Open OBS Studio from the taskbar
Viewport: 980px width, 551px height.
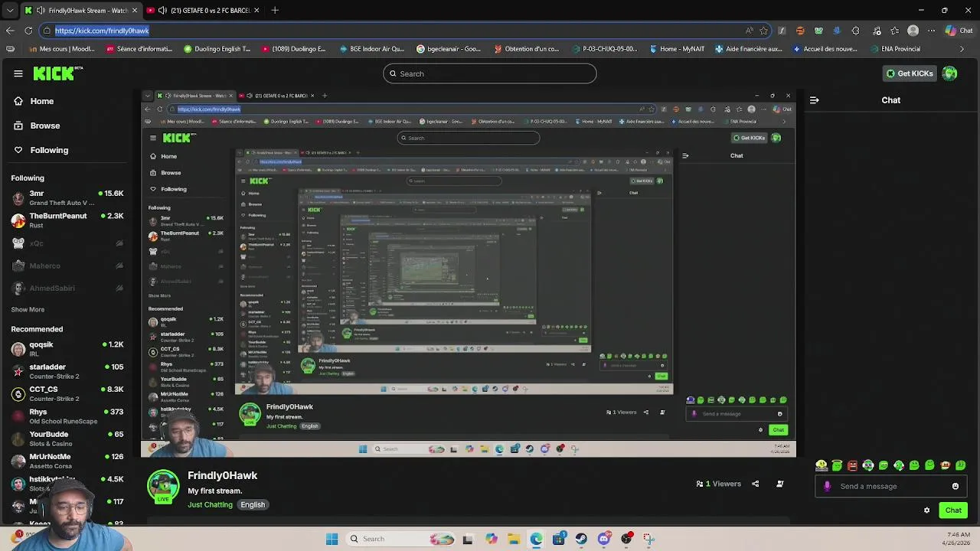click(x=626, y=539)
